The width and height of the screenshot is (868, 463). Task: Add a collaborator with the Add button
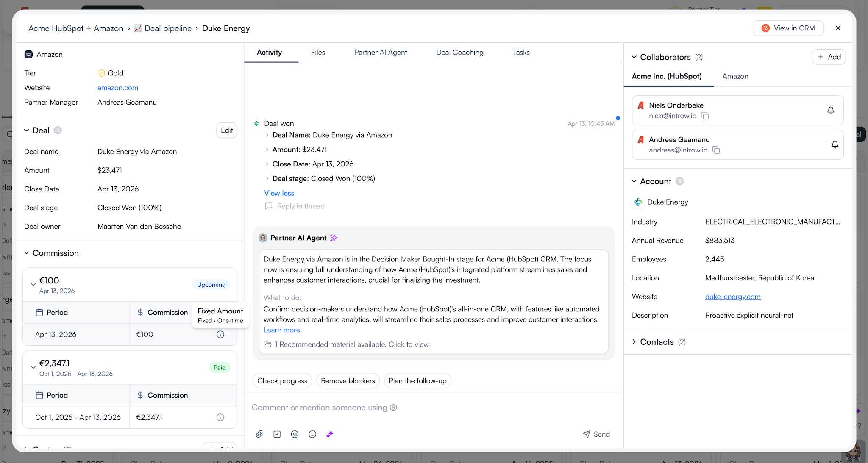point(829,57)
